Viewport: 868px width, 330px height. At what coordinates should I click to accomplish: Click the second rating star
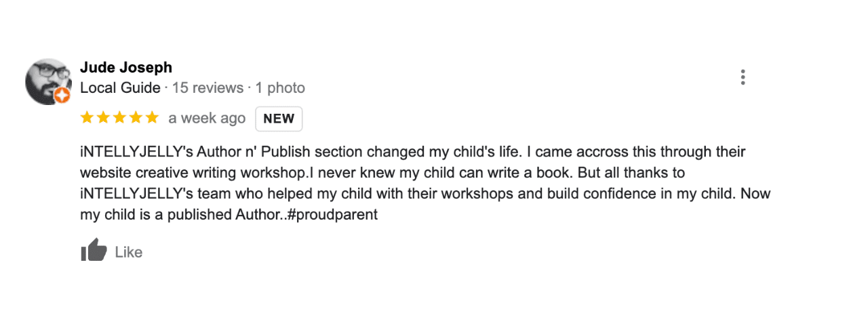[103, 118]
